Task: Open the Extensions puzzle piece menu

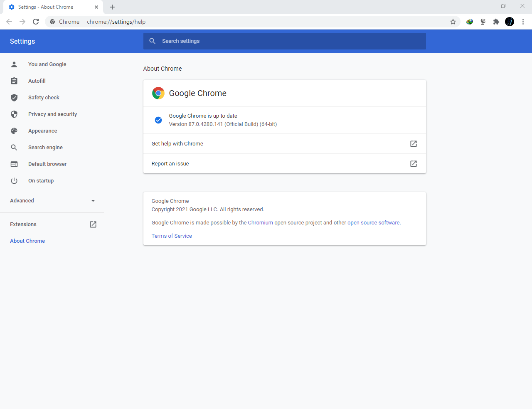Action: 496,22
